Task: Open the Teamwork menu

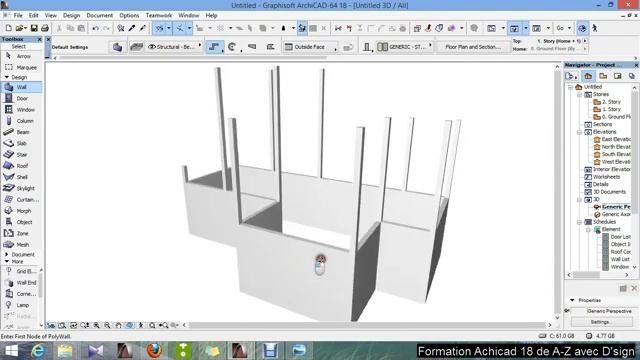Action: point(159,16)
